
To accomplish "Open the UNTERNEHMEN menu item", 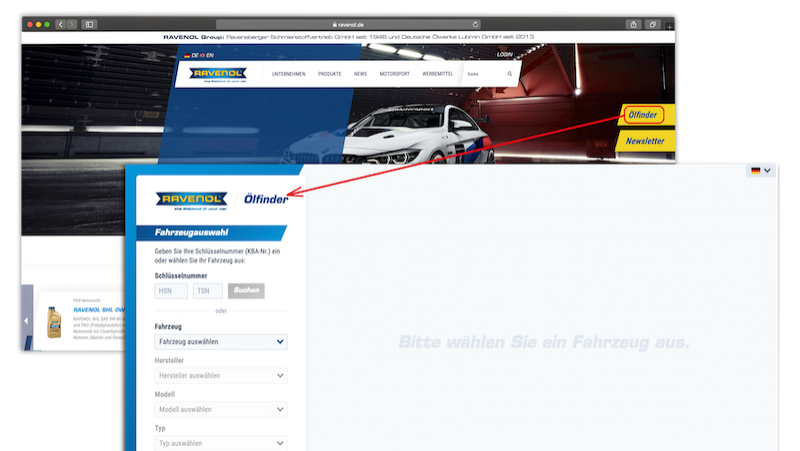I will click(289, 74).
